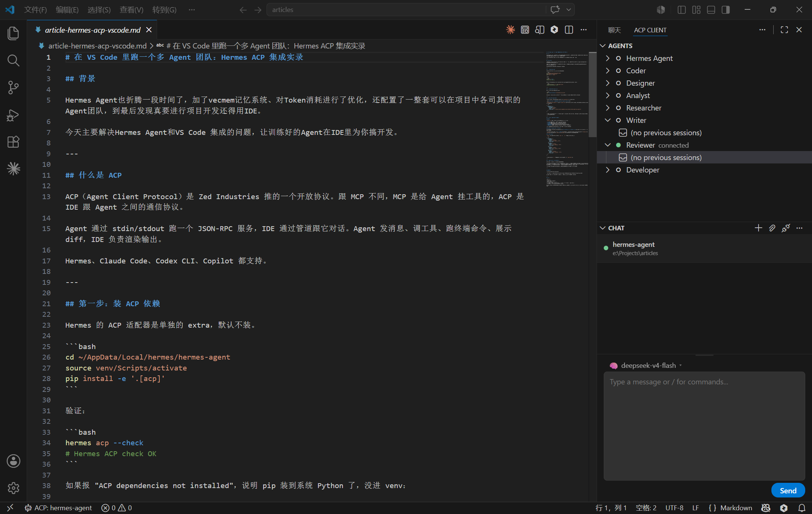Open the 查看(V) menu
Screen dimensions: 812x514
[x=132, y=10]
